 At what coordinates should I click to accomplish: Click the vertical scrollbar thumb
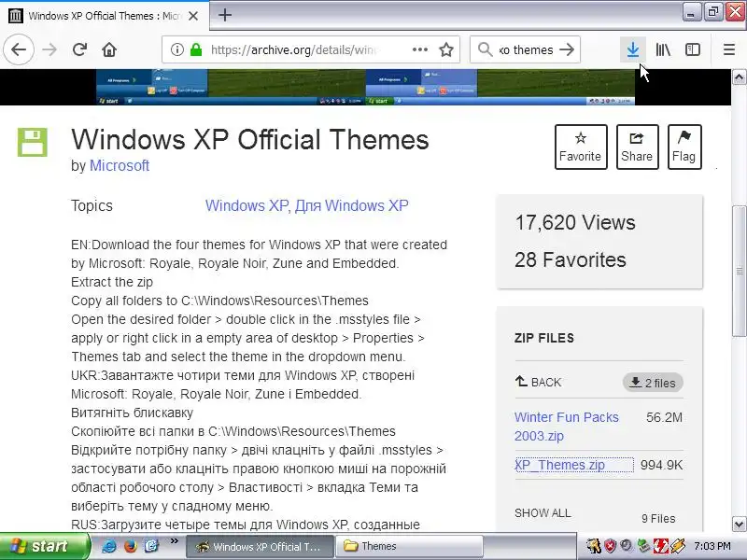click(x=739, y=272)
